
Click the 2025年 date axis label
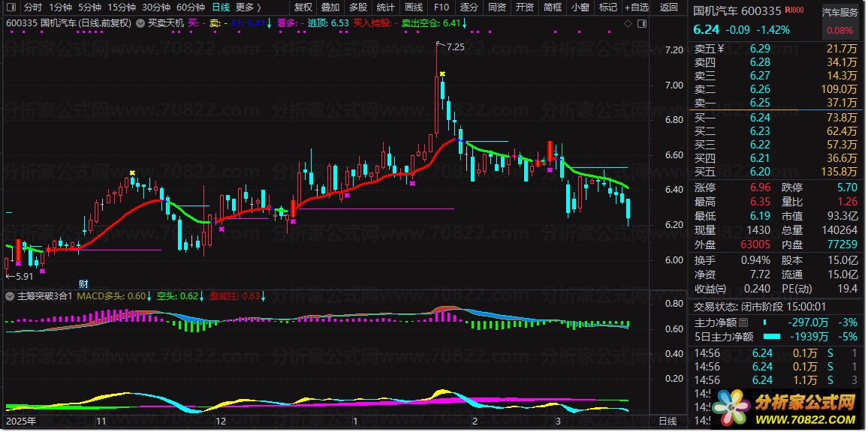point(22,421)
